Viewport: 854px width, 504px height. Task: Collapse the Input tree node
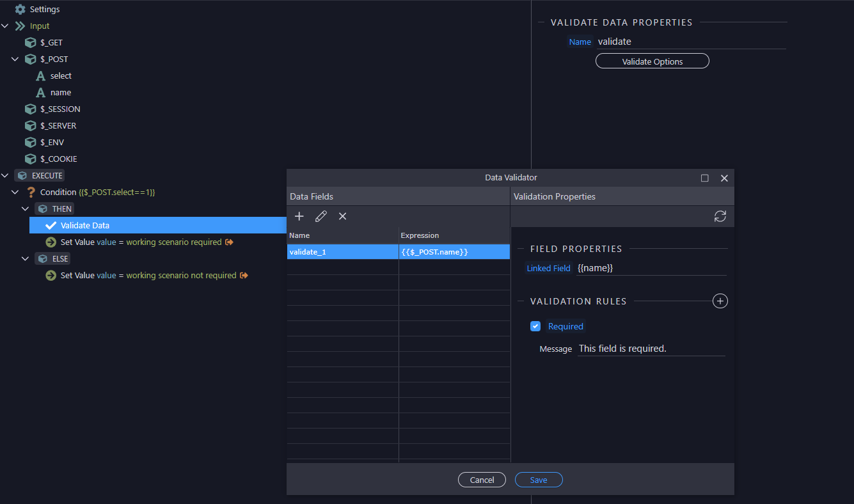[5, 26]
